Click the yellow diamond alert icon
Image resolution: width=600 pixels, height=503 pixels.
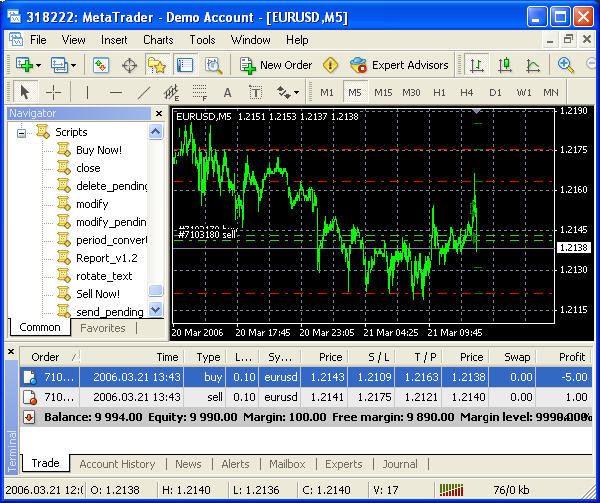[331, 65]
